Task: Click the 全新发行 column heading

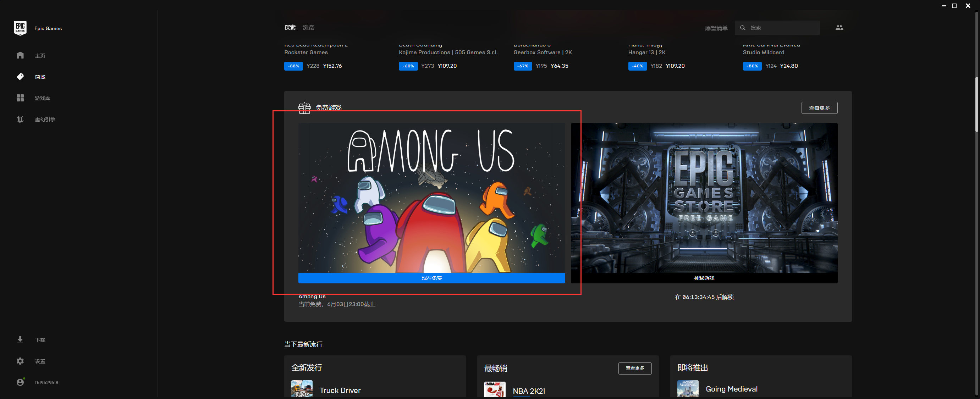Action: 307,368
